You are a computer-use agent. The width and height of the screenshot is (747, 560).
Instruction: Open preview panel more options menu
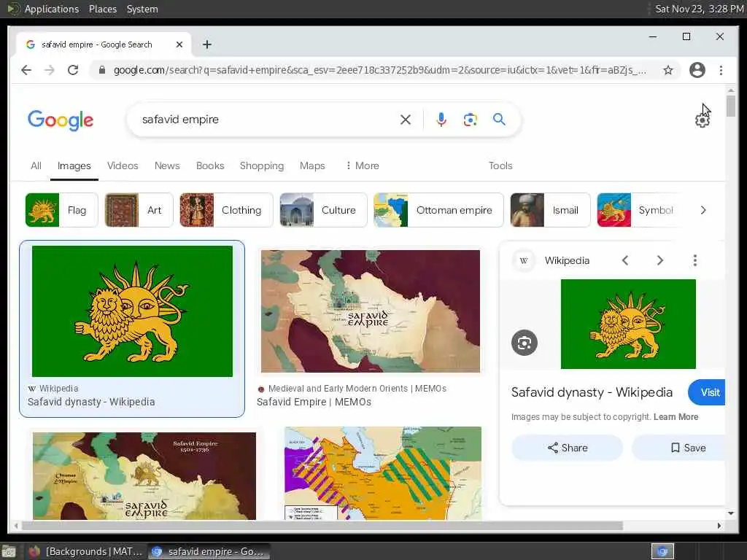[x=694, y=260]
